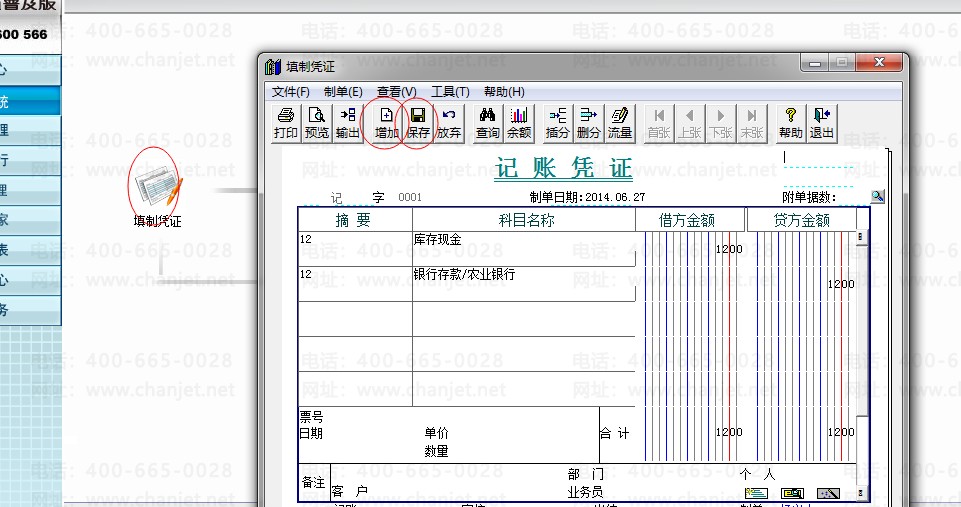Image resolution: width=961 pixels, height=507 pixels.
Task: Minimize the 填制凭证 window
Action: coord(815,63)
